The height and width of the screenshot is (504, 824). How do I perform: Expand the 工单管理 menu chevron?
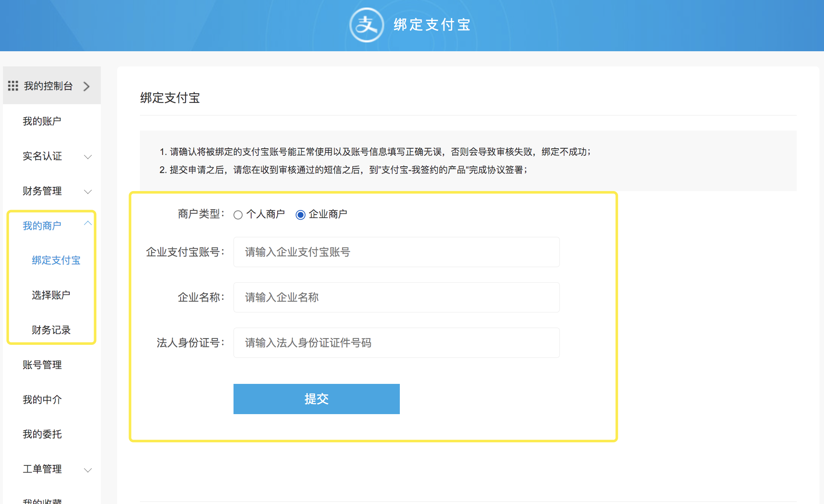point(88,470)
